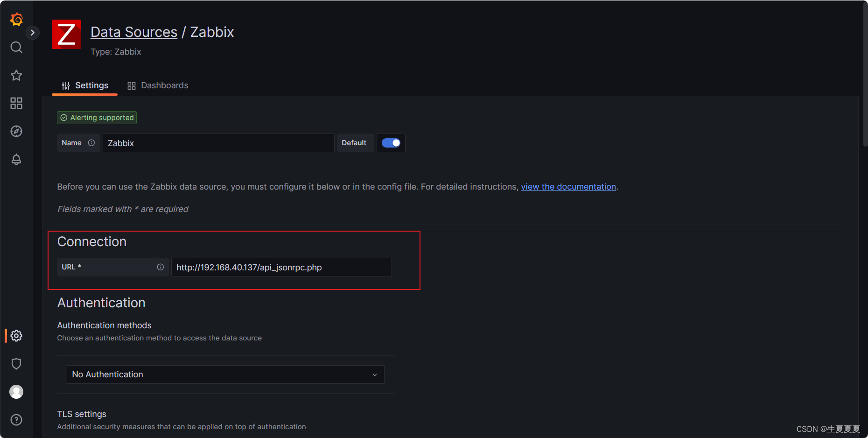Switch to the Dashboards tab
The width and height of the screenshot is (868, 438).
click(158, 85)
